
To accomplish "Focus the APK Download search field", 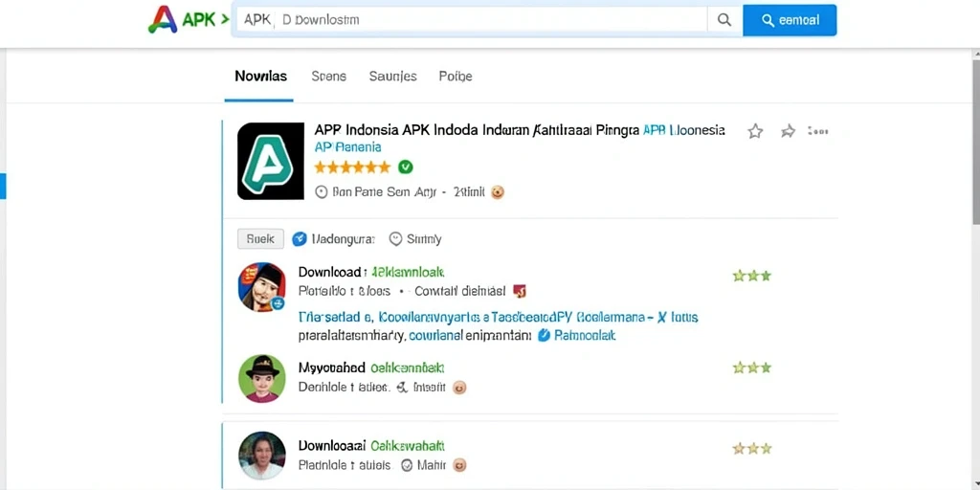I will pyautogui.click(x=469, y=20).
